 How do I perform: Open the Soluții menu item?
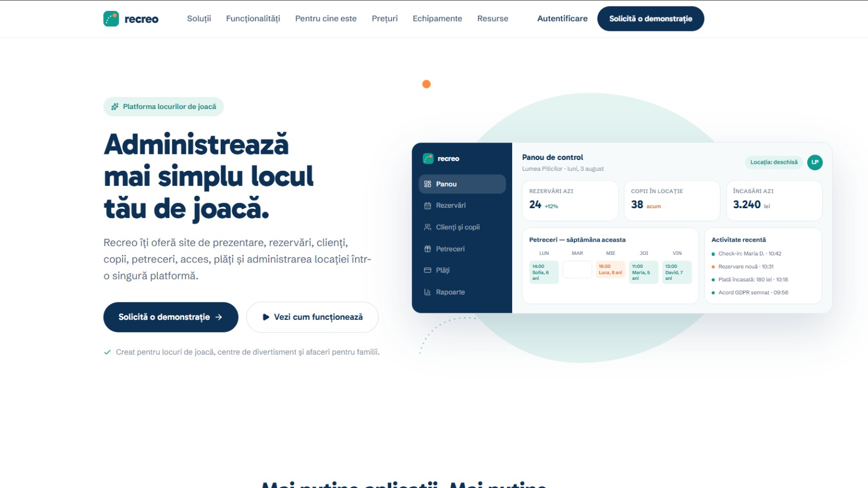pos(199,18)
